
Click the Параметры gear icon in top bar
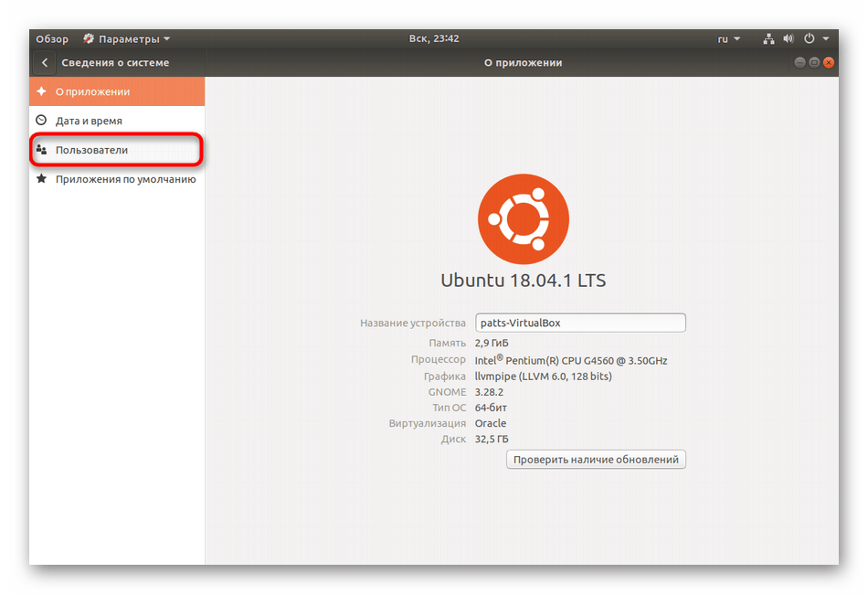[x=89, y=39]
